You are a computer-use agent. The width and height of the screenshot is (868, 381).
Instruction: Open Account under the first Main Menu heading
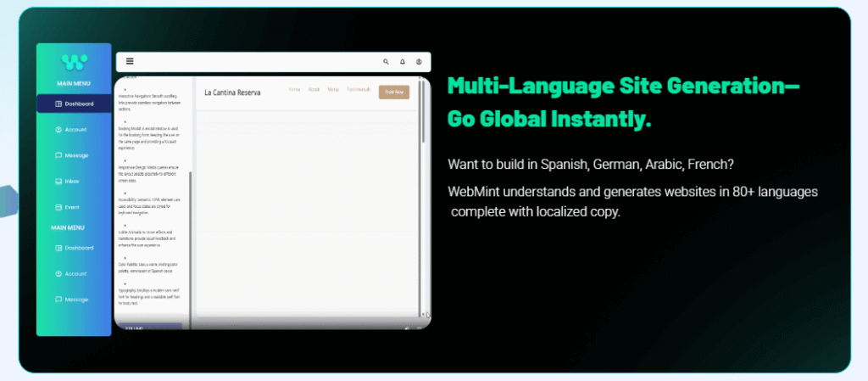tap(74, 130)
